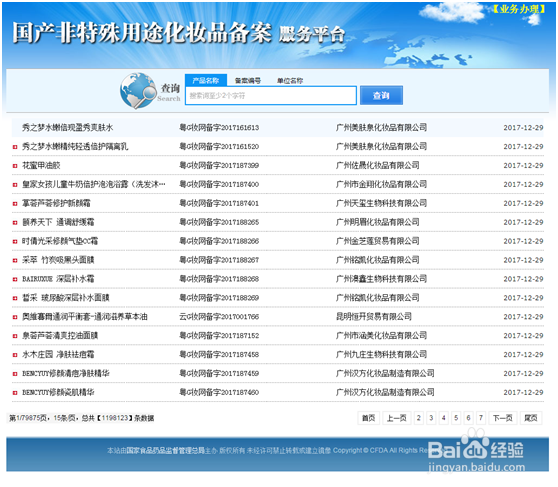Click red bullet beside 花蜜甲油胶
Image resolution: width=558 pixels, height=487 pixels.
pyautogui.click(x=15, y=166)
